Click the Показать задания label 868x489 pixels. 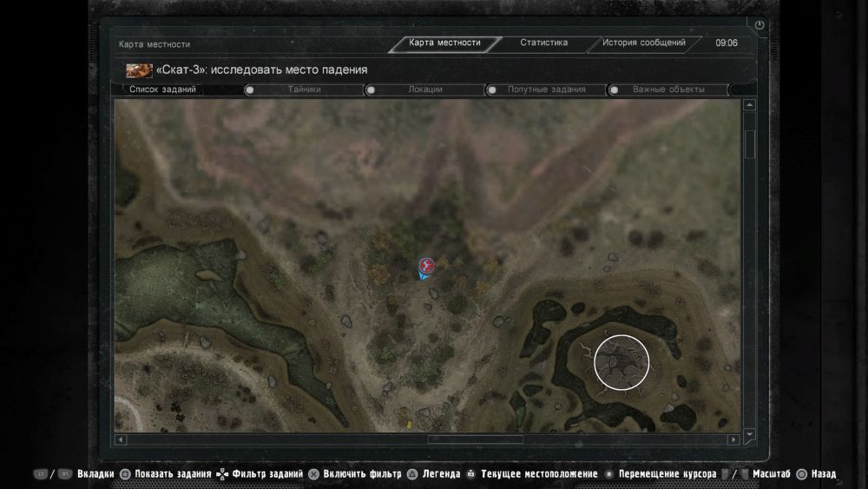click(174, 474)
